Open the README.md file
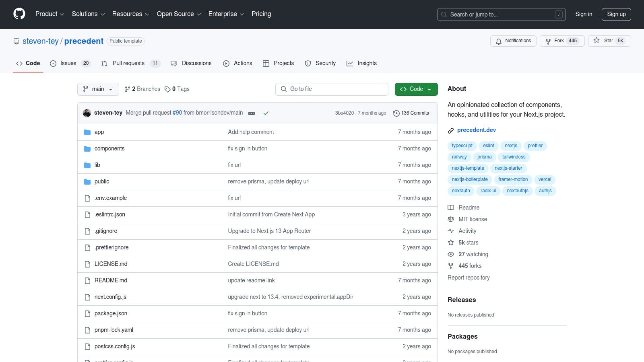The width and height of the screenshot is (644, 362). (x=111, y=280)
